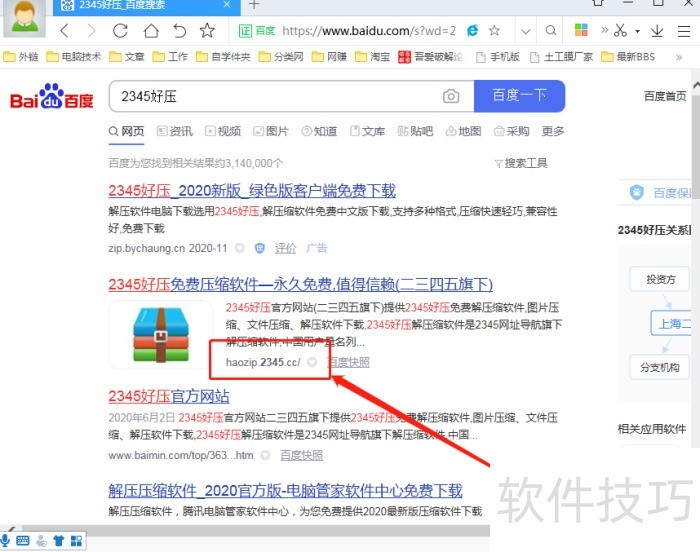Open 百度快照 next to www.baimin.com

pos(301,456)
